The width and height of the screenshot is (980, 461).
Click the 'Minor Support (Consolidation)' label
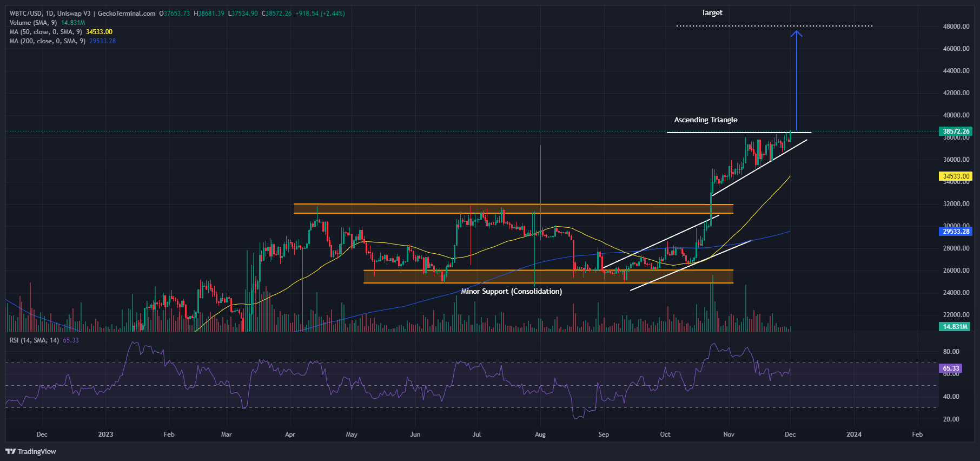pos(511,291)
